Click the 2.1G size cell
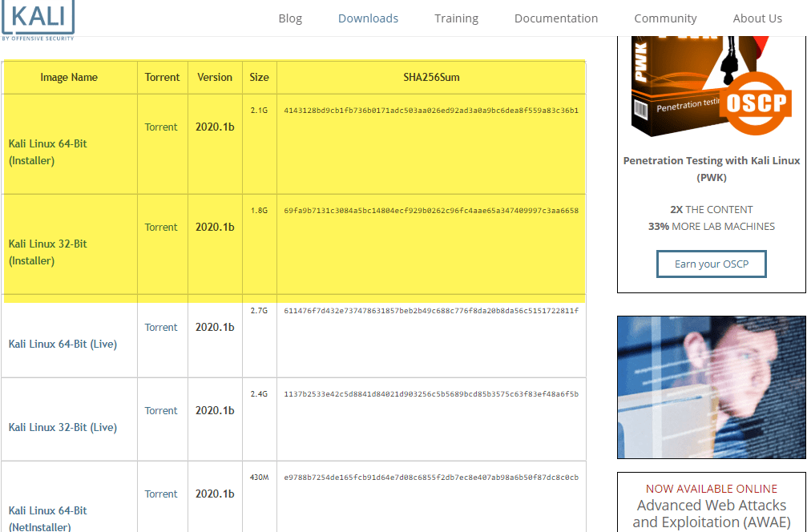Image resolution: width=807 pixels, height=532 pixels. coord(259,110)
